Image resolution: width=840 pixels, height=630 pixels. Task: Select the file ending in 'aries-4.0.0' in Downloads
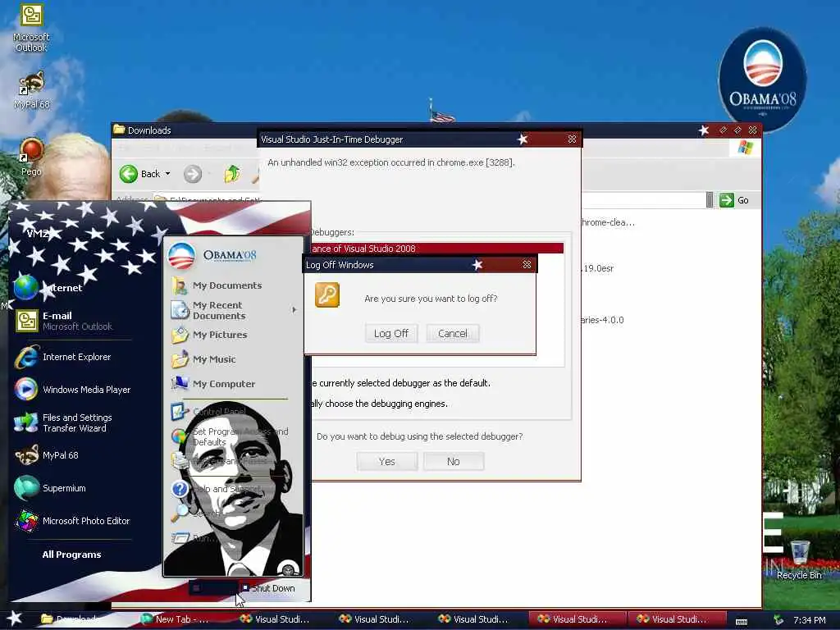tap(602, 320)
